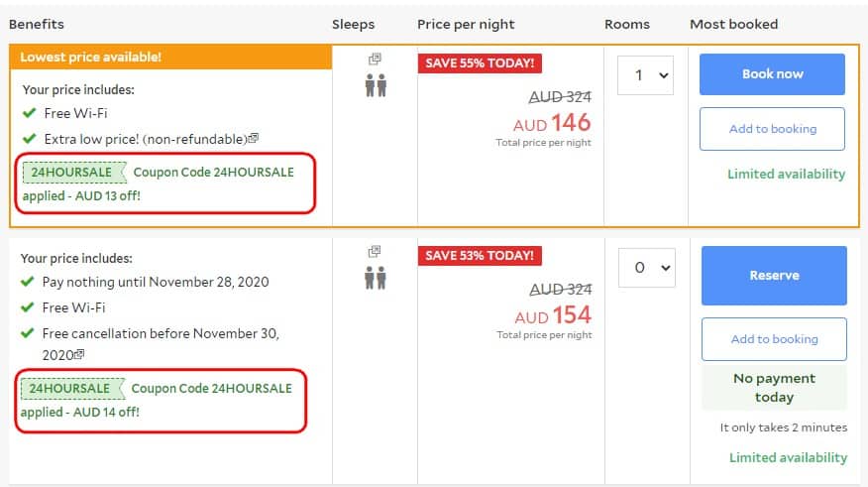The height and width of the screenshot is (487, 868).
Task: Click the Reserve button
Action: 774,276
